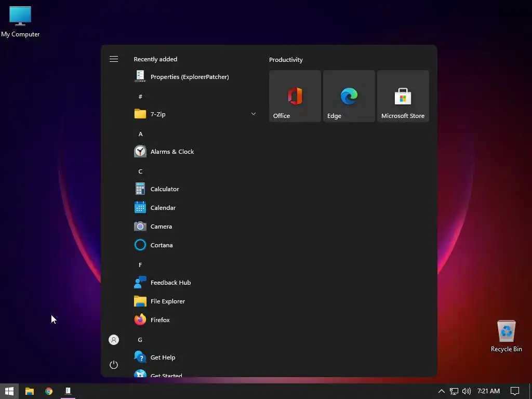Click the Recently added header
The image size is (532, 399).
click(x=155, y=59)
